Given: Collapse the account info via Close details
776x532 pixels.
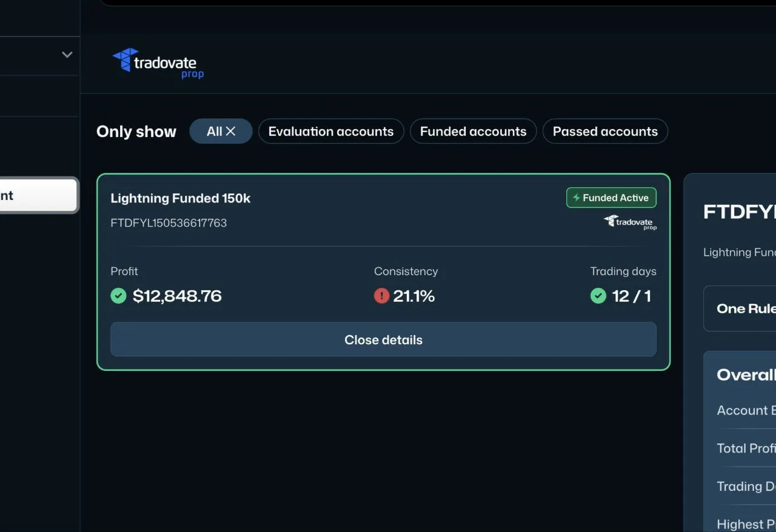Looking at the screenshot, I should pos(383,339).
